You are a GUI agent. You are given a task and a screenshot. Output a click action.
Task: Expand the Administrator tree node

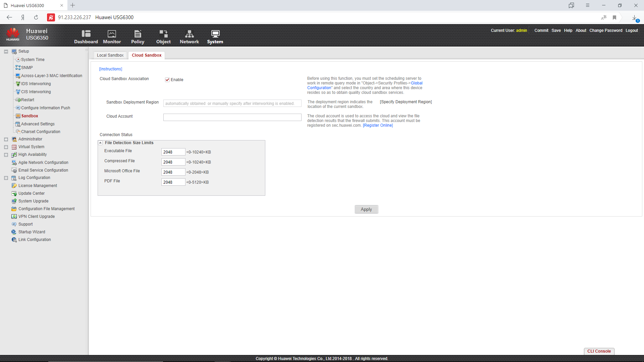[6, 139]
